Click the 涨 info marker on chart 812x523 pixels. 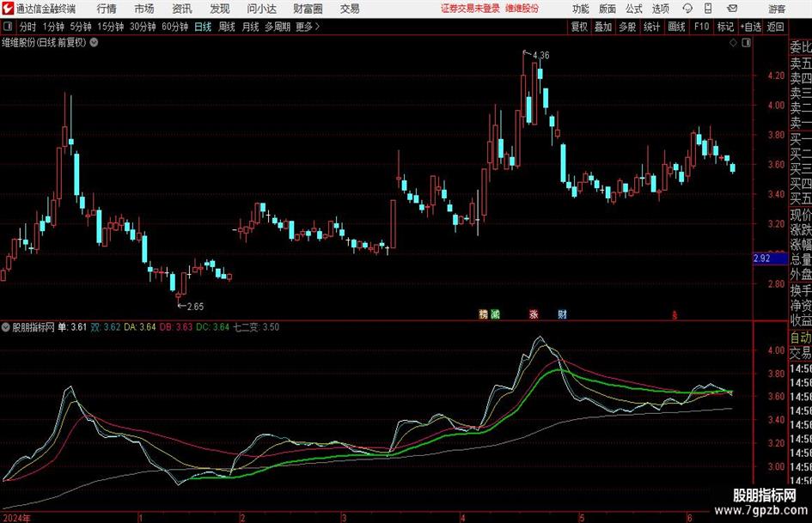tap(534, 313)
